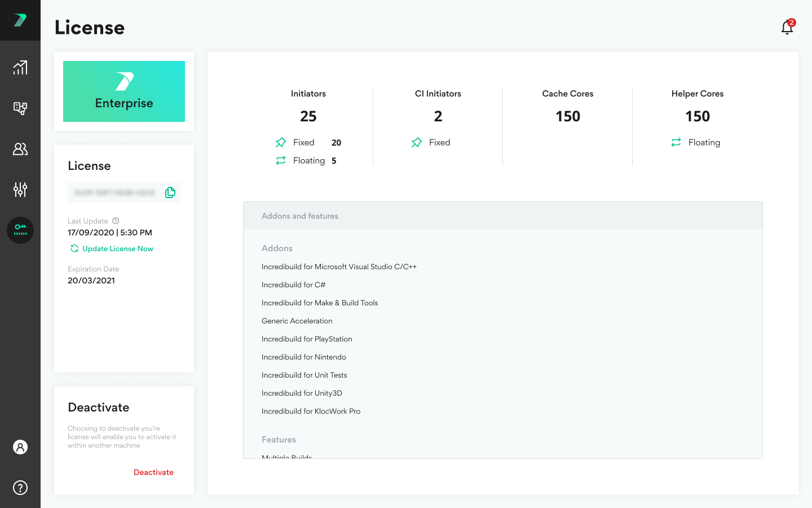Click the Initiators Floating label

pyautogui.click(x=309, y=161)
